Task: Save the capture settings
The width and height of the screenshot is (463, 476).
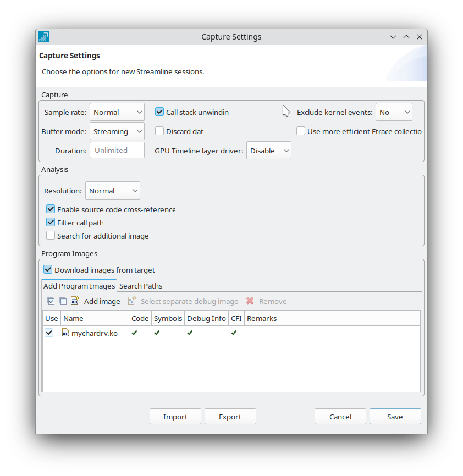Action: coord(395,416)
